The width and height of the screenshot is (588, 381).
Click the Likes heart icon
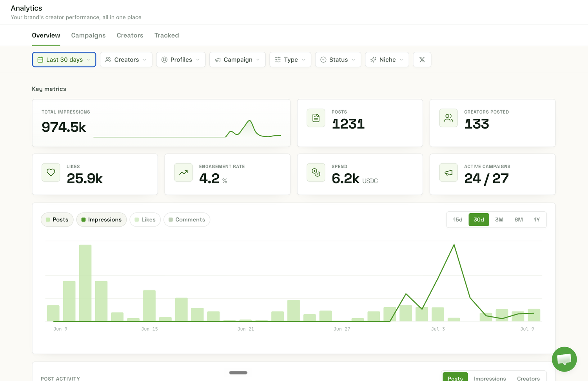pos(51,172)
